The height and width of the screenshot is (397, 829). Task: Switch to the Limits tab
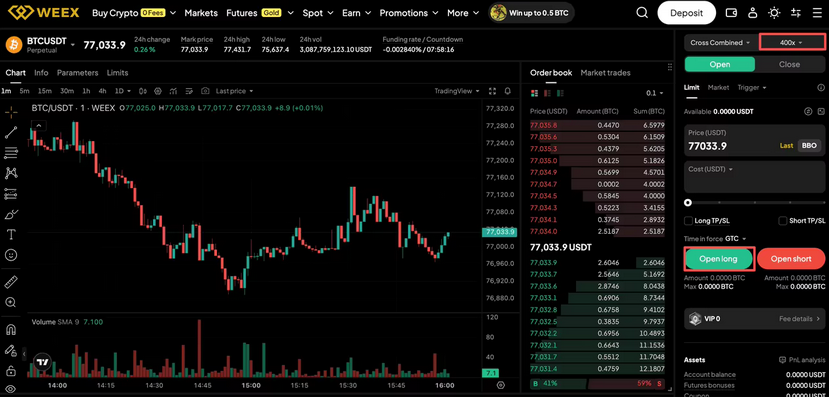click(117, 73)
